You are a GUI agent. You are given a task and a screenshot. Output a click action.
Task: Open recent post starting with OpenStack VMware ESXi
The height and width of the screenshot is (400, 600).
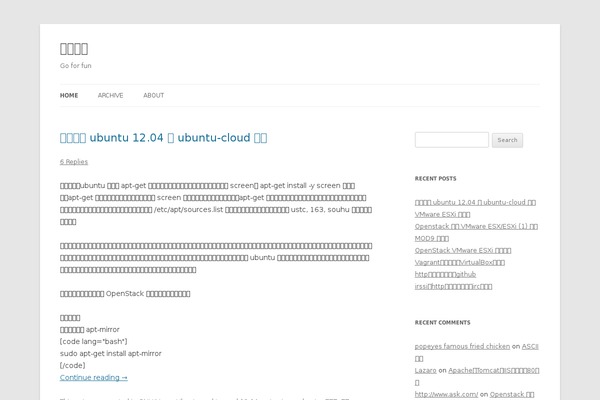(x=463, y=250)
